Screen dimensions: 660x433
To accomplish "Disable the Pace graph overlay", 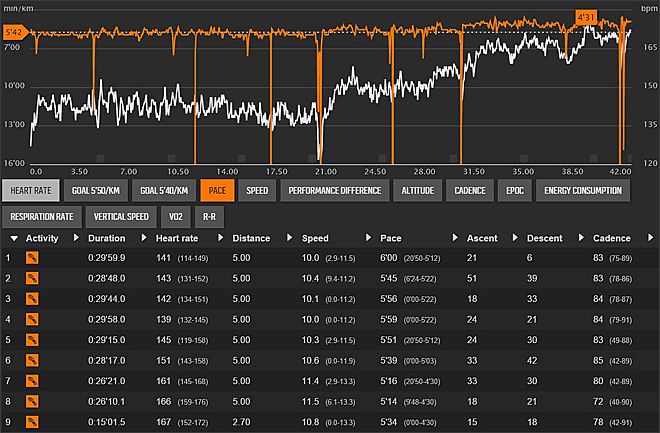I will [215, 189].
